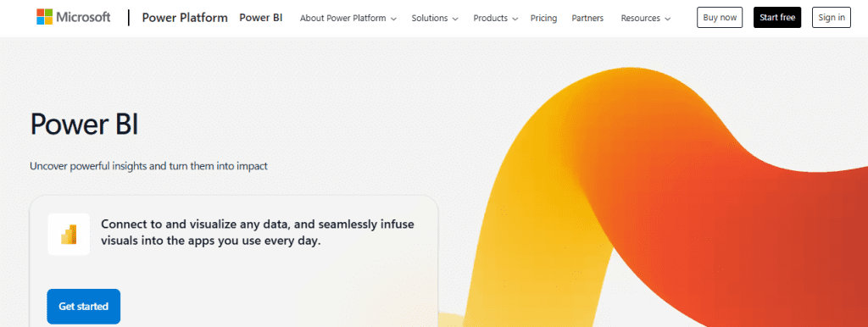Click the Sign in button
The height and width of the screenshot is (327, 868).
[832, 18]
